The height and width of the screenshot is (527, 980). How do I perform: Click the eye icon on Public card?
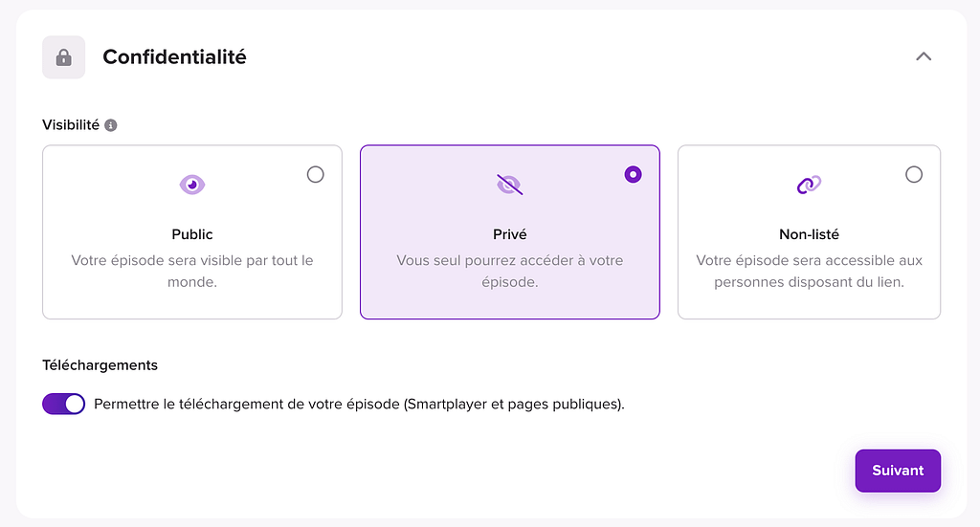point(191,185)
